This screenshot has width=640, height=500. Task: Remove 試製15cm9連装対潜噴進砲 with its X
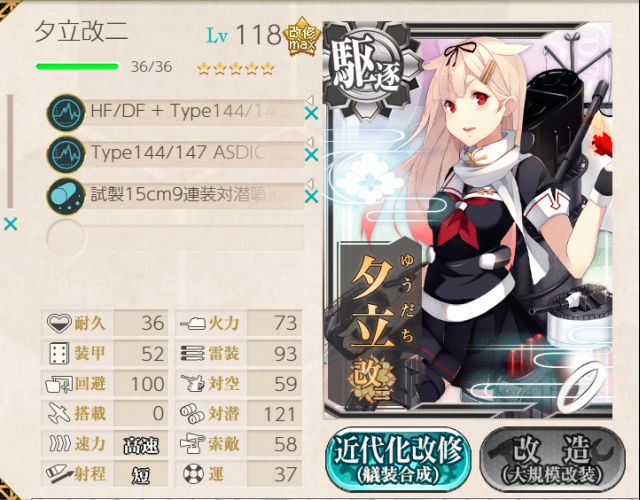click(311, 197)
